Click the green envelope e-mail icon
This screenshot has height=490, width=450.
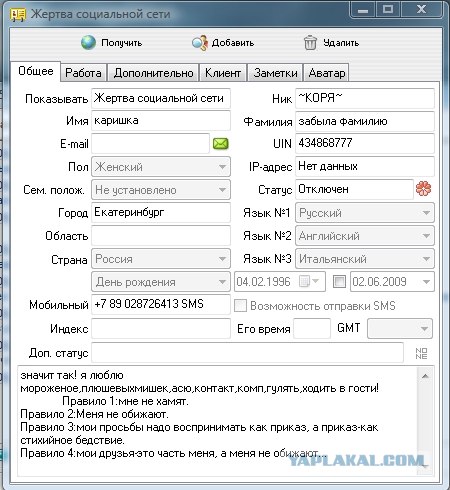coord(221,144)
